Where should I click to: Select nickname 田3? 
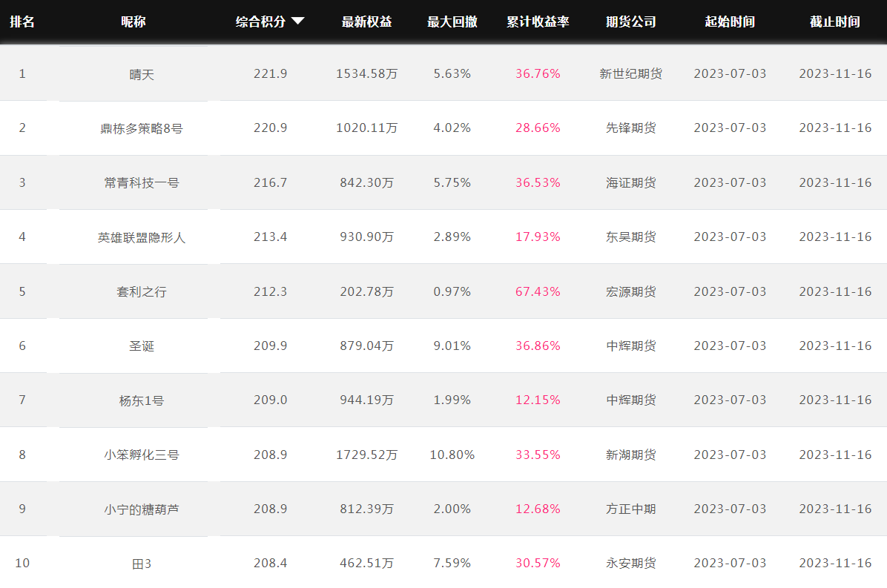click(x=142, y=564)
